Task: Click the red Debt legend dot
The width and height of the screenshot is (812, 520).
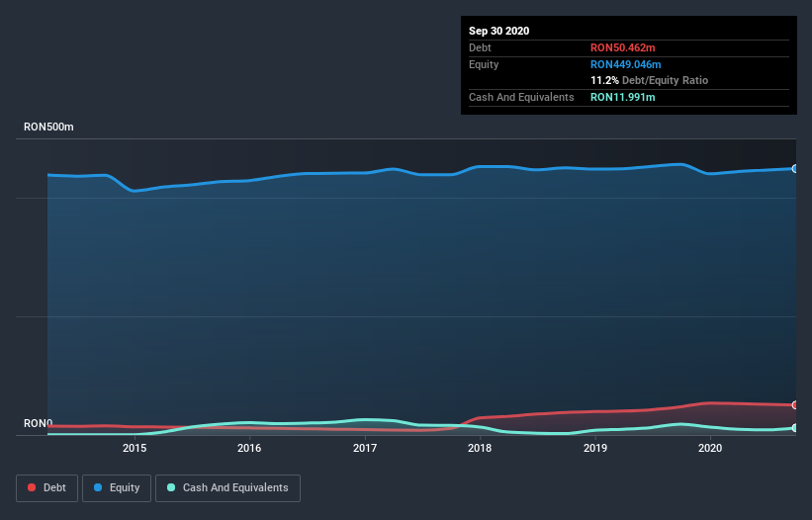Action: (32, 487)
